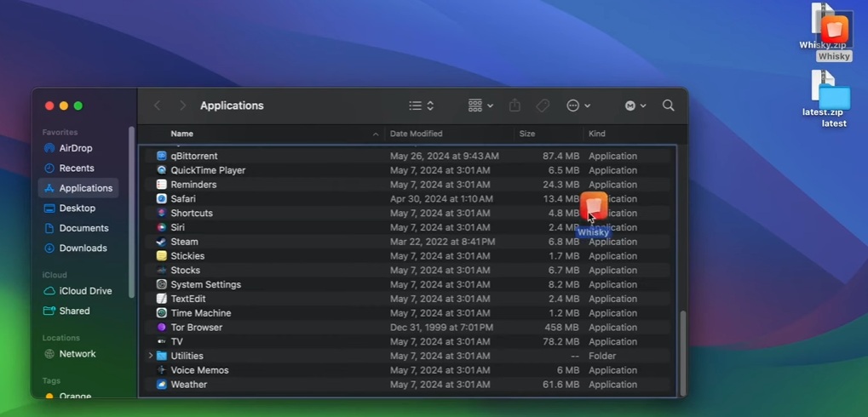Click the Steam app icon in the list
The width and height of the screenshot is (868, 417).
(x=162, y=242)
